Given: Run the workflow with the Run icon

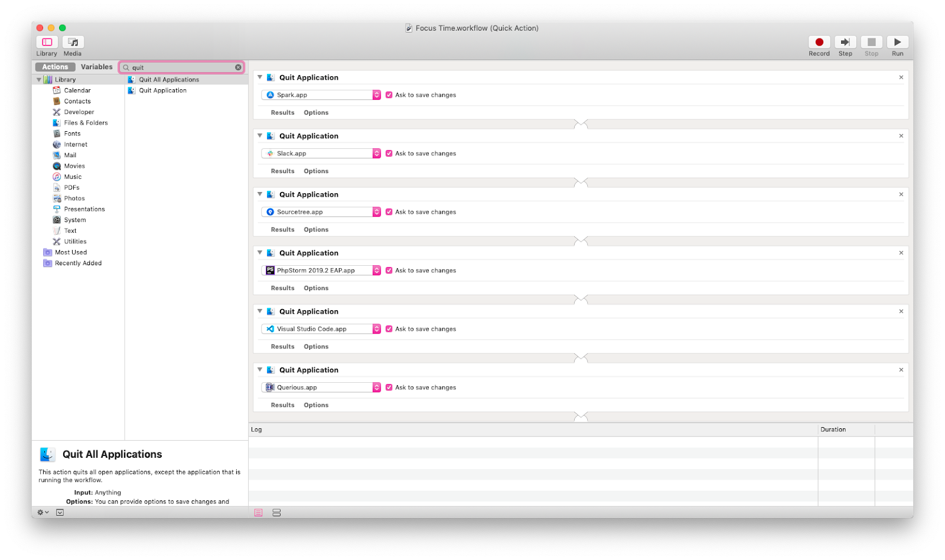Looking at the screenshot, I should point(897,42).
